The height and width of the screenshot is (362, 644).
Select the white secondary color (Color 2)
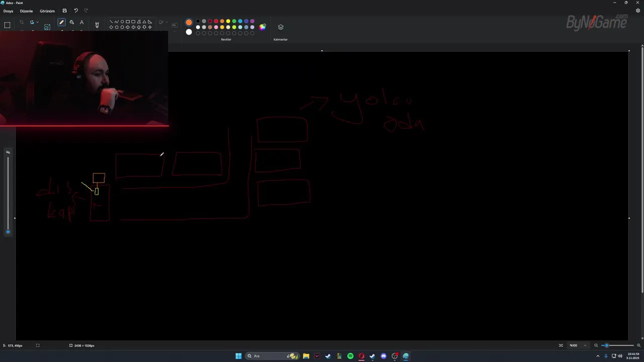(x=189, y=32)
